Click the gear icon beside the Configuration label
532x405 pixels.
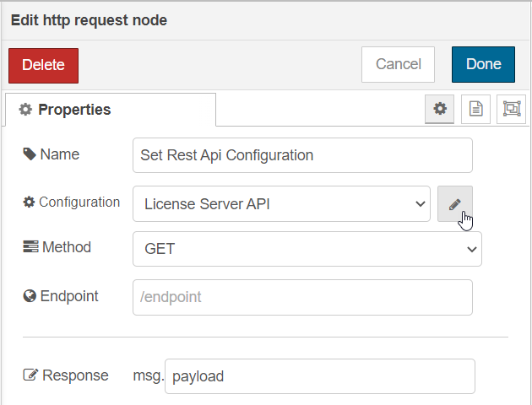[x=29, y=202]
